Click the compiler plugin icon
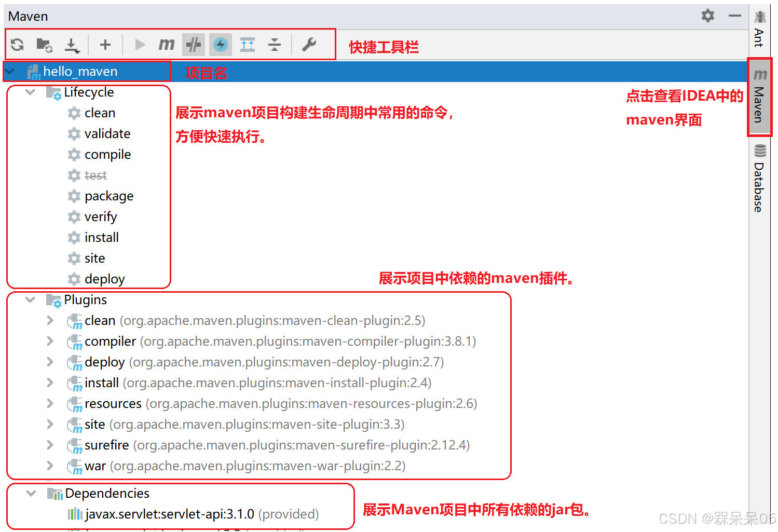Screen dimensions: 778x532 pyautogui.click(x=75, y=342)
